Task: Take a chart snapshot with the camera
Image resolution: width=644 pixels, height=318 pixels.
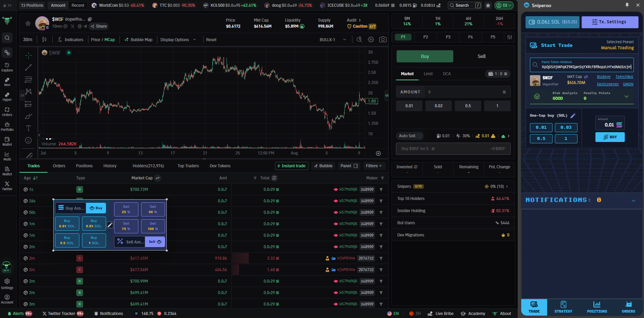Action: tap(383, 39)
